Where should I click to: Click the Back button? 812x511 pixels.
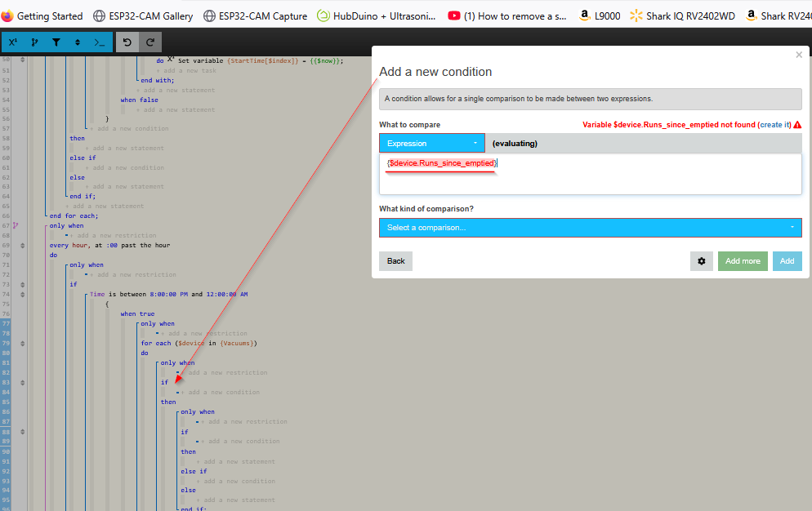pos(395,261)
